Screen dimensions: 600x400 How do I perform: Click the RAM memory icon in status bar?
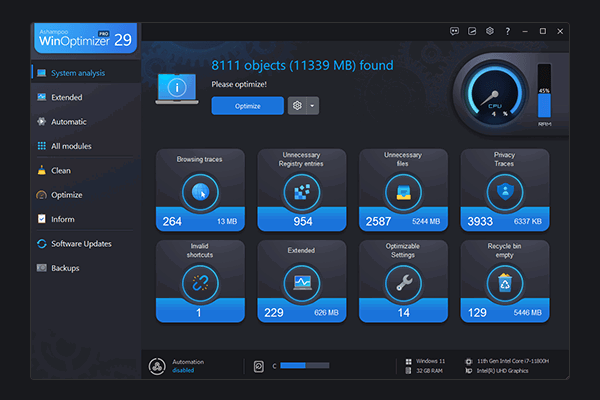pos(408,371)
